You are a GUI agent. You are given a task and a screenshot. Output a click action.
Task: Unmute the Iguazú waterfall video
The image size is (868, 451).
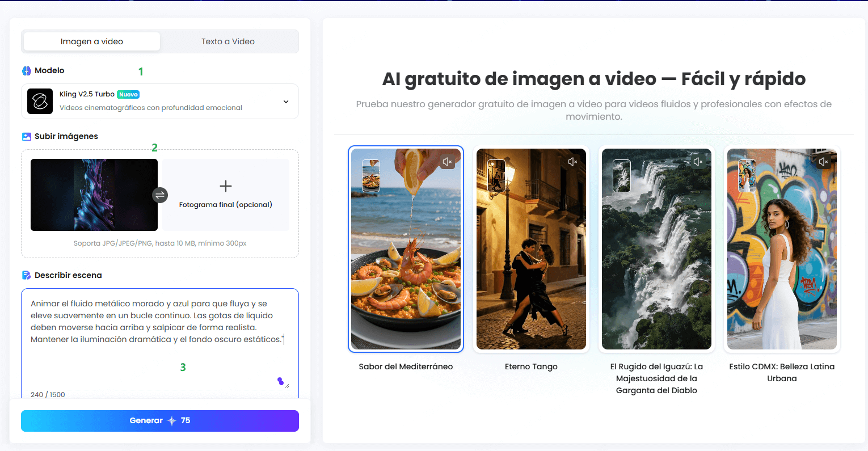(x=697, y=161)
